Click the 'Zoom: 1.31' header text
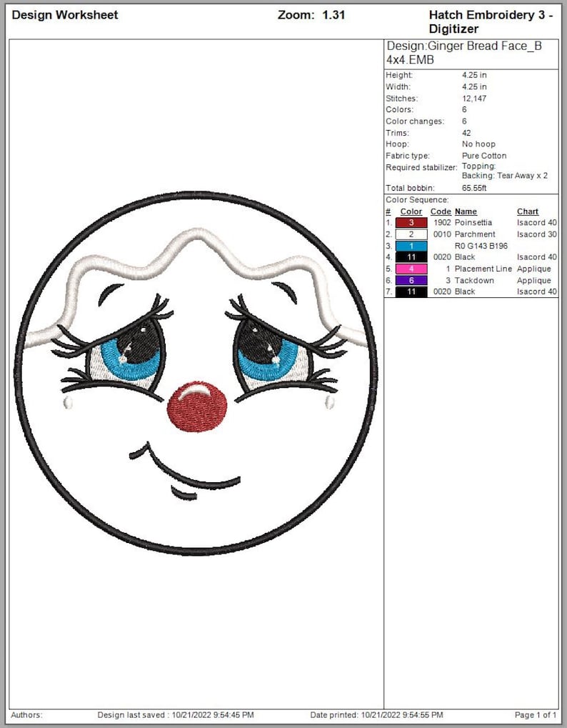 point(311,15)
